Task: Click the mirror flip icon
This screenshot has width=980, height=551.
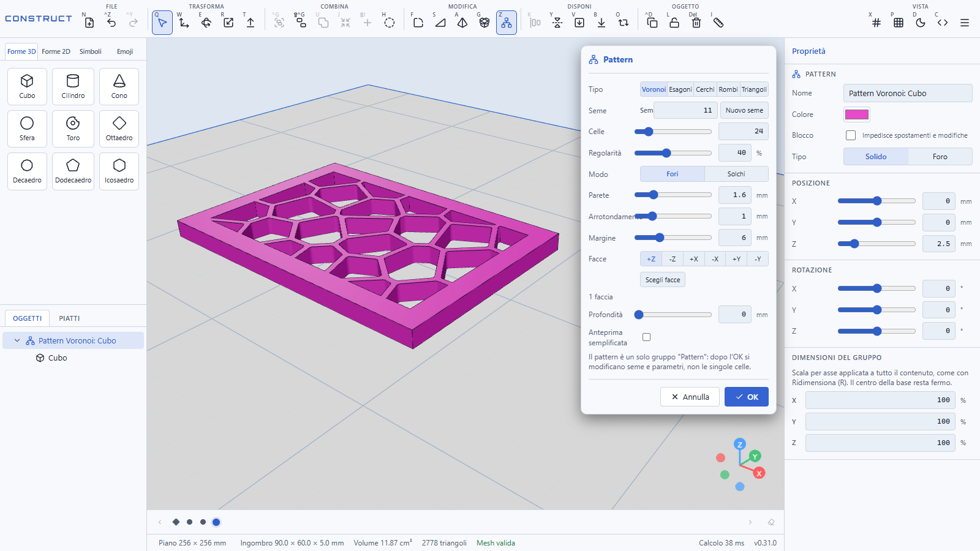Action: [557, 23]
